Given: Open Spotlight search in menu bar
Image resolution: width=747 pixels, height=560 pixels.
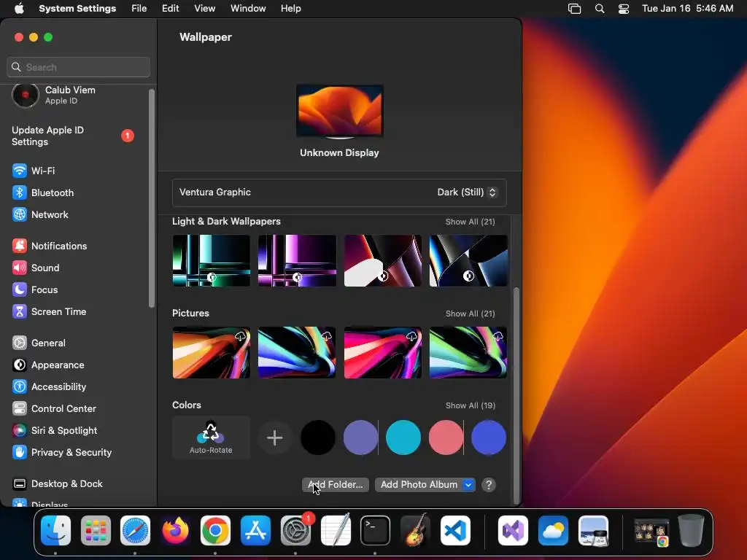Looking at the screenshot, I should 600,9.
